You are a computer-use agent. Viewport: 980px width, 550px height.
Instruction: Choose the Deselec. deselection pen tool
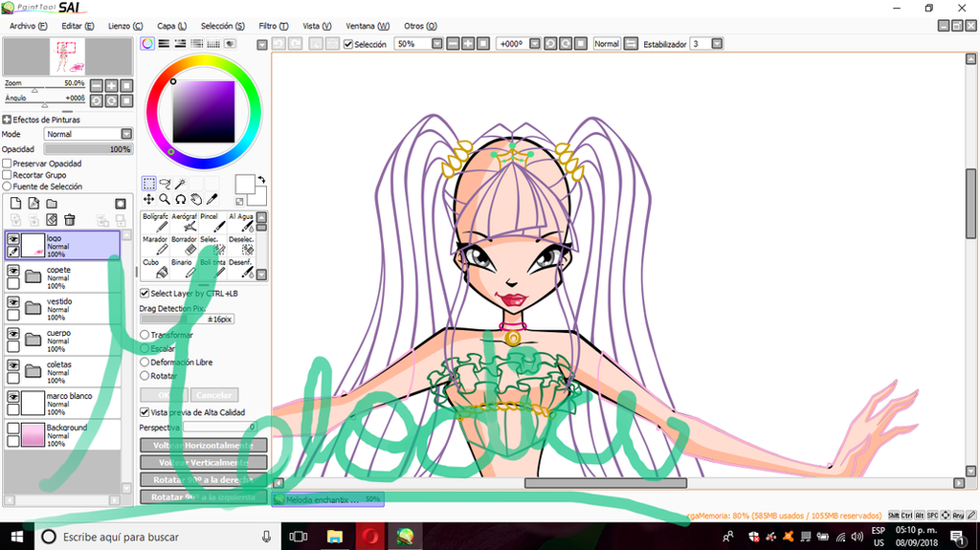click(x=241, y=246)
